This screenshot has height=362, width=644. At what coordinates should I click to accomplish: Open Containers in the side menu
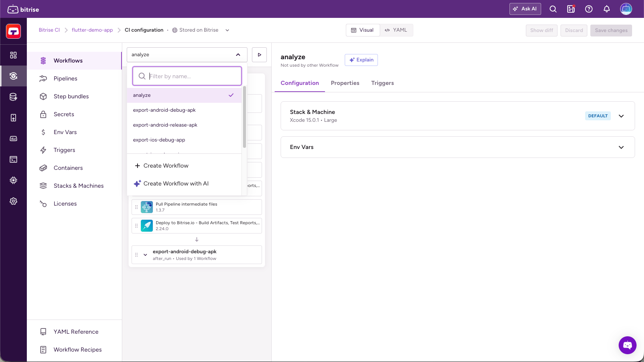click(75, 168)
